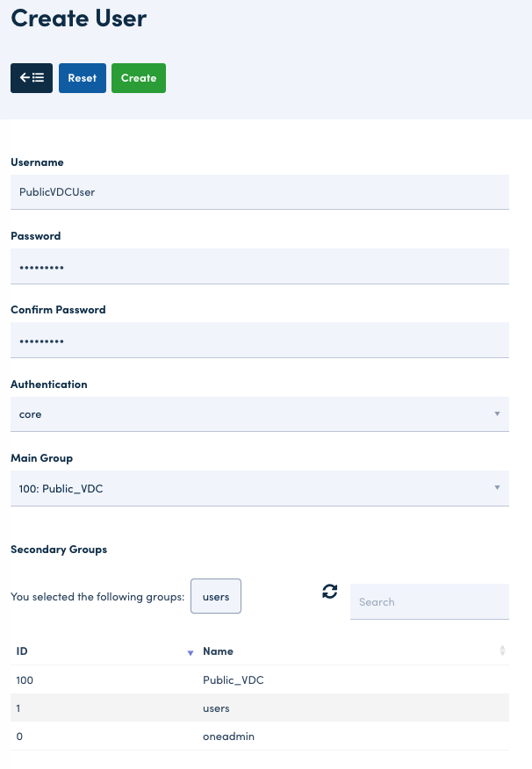
Task: Sort groups by ID column arrow
Action: click(x=191, y=652)
